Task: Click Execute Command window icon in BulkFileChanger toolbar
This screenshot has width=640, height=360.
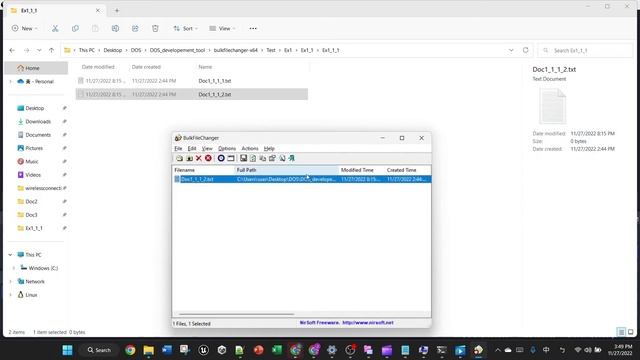Action: [231, 158]
